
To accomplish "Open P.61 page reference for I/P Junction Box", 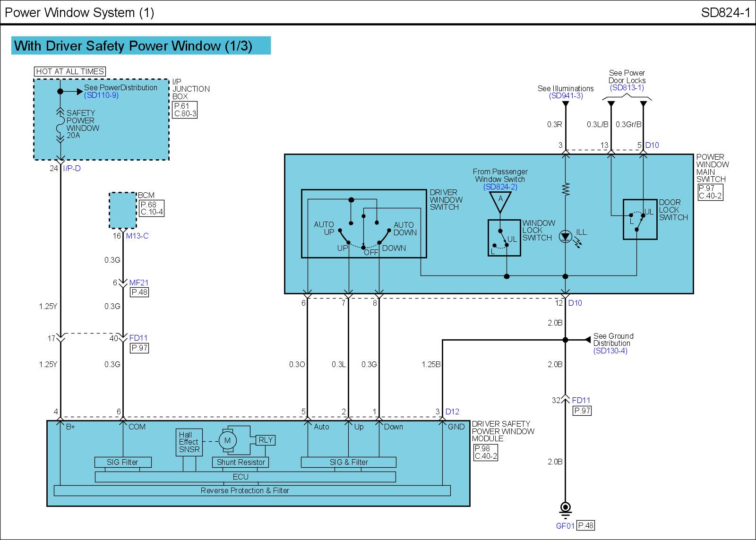I will (181, 106).
